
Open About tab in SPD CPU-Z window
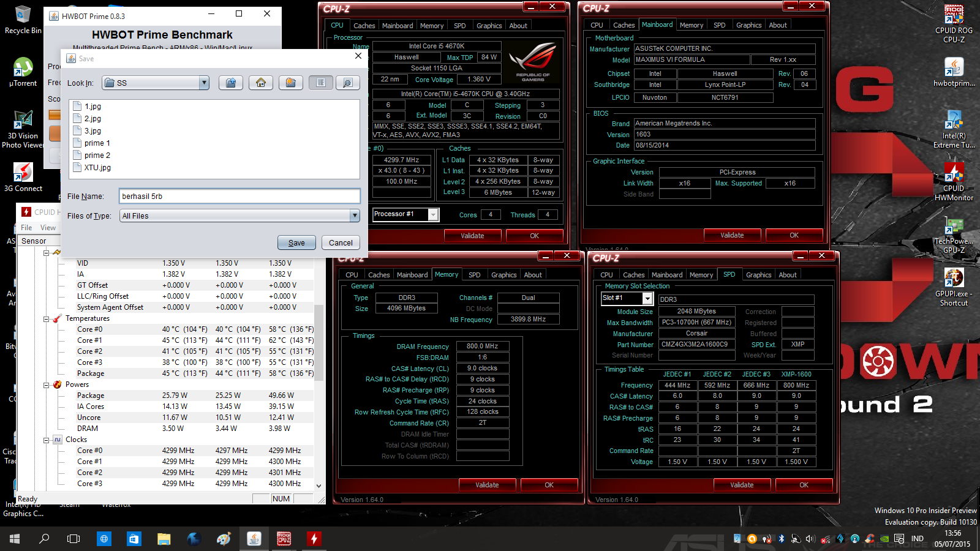(788, 275)
